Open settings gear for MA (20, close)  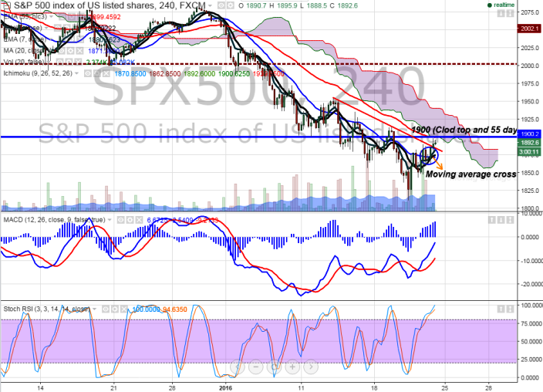pyautogui.click(x=70, y=51)
